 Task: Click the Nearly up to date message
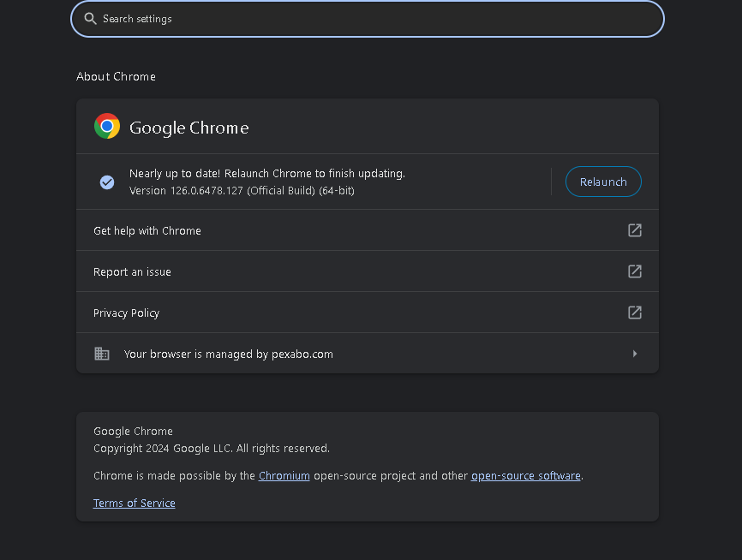(267, 174)
